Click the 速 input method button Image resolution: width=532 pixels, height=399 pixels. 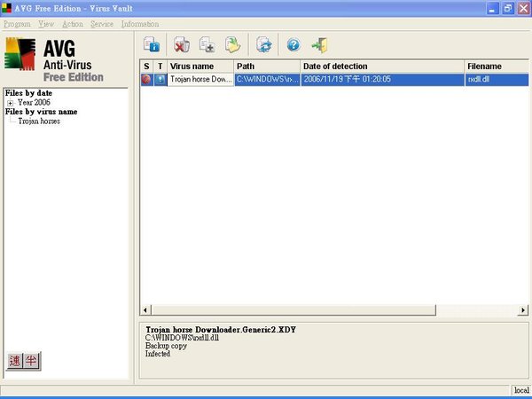pyautogui.click(x=14, y=361)
